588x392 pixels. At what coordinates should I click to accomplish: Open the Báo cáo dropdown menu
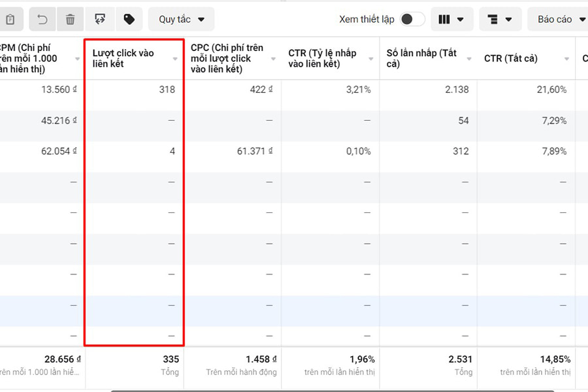[x=559, y=20]
